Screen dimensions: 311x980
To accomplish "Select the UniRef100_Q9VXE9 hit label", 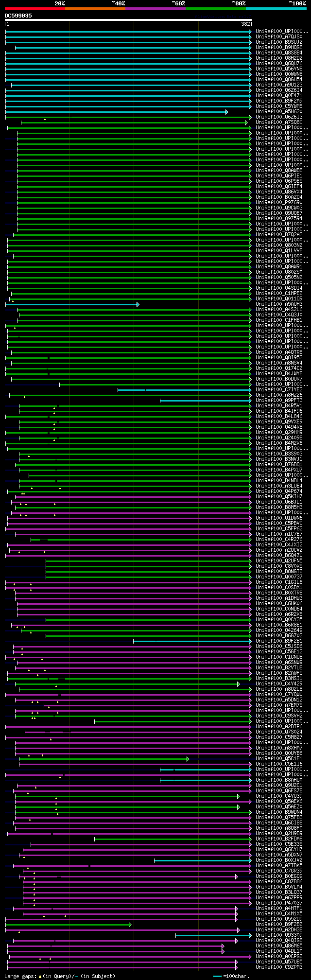I will click(279, 421).
